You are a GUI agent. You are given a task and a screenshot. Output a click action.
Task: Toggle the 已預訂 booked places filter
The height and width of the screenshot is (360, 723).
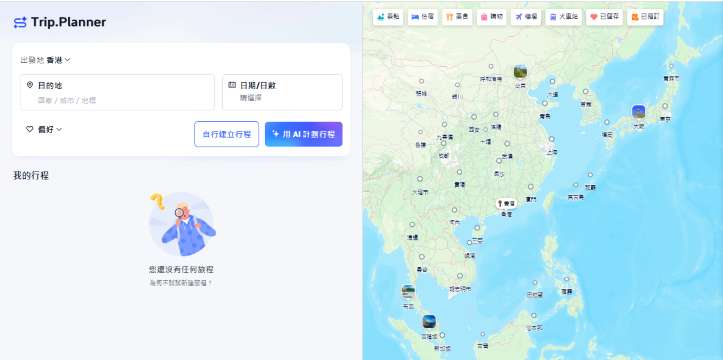click(x=646, y=17)
